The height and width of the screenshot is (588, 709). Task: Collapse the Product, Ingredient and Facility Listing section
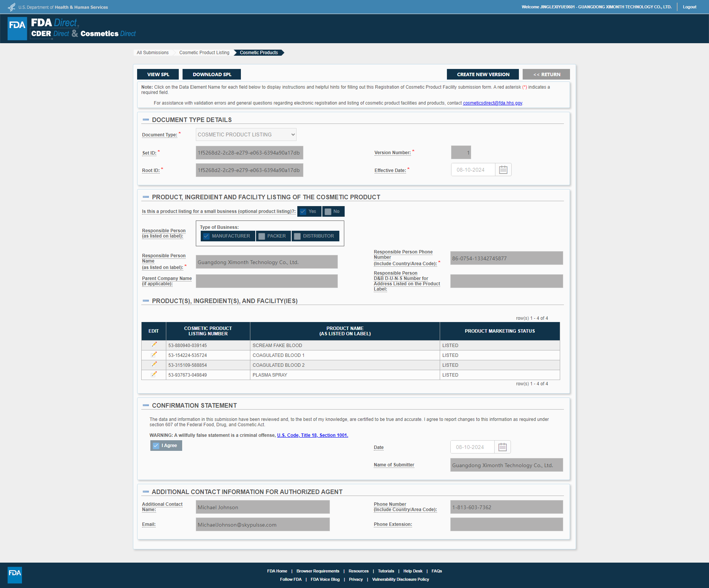[x=146, y=197]
